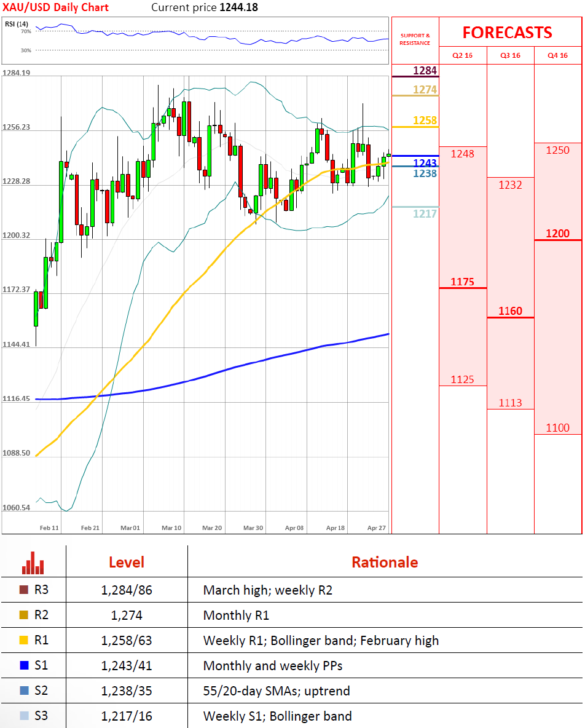The image size is (585, 728).
Task: Click the 1256.23 price axis label
Action: [16, 127]
